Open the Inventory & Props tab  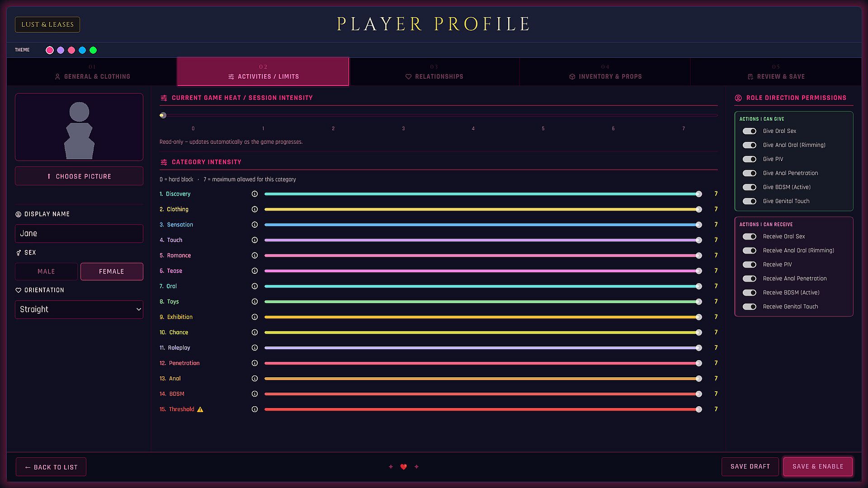pyautogui.click(x=605, y=72)
